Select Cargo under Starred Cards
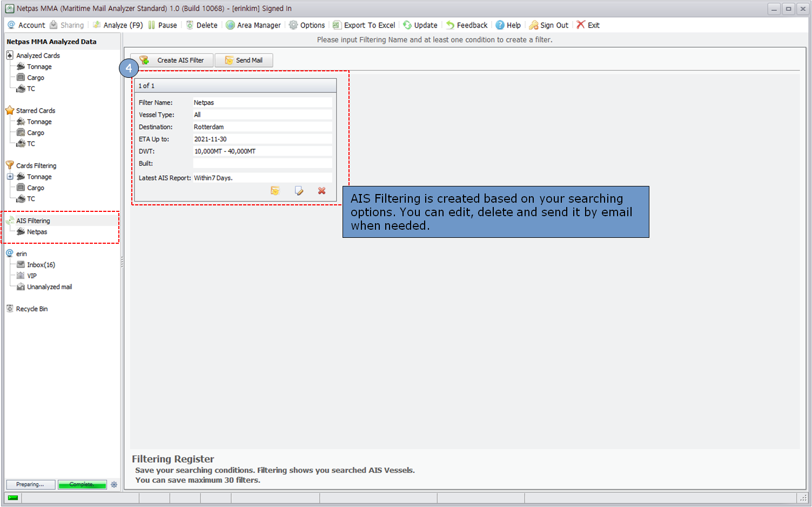812x507 pixels. (36, 133)
